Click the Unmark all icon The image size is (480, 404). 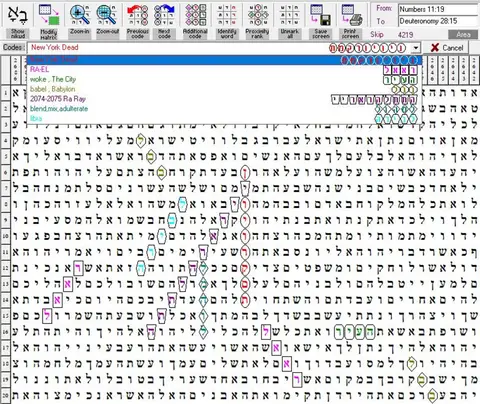(289, 15)
